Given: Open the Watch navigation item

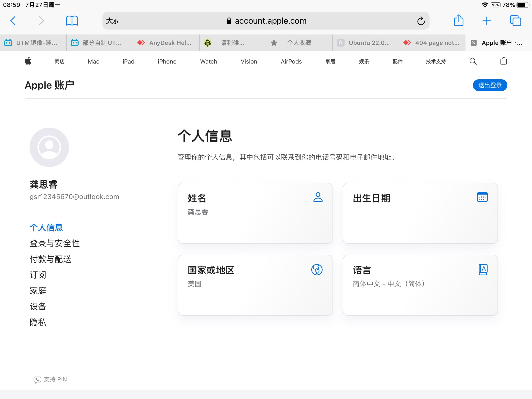Looking at the screenshot, I should (x=209, y=62).
